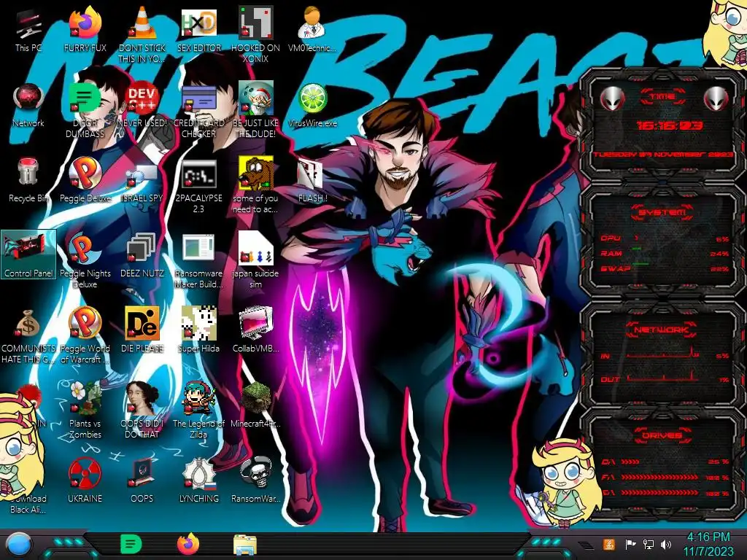Viewport: 747px width, 560px height.
Task: Select the Control Panel icon
Action: [x=28, y=254]
